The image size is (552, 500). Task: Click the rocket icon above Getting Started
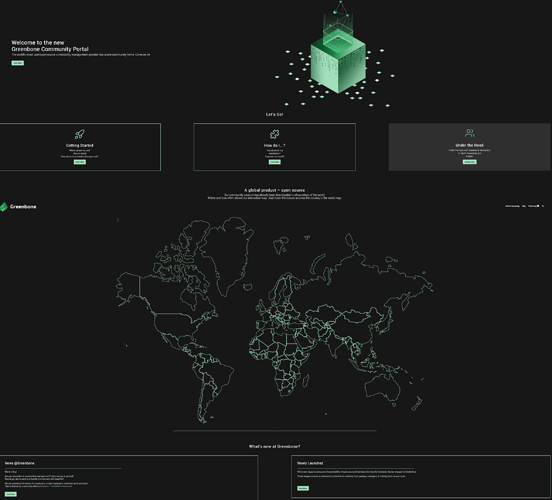(80, 134)
